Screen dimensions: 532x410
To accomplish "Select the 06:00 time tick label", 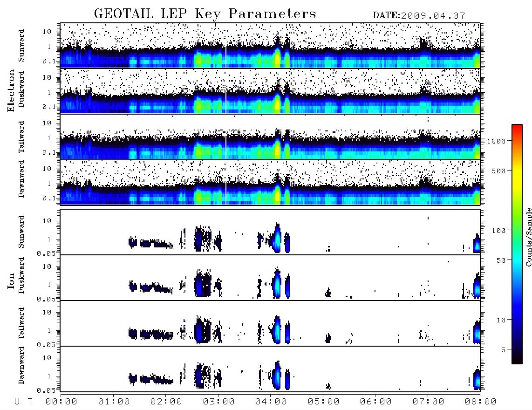I will [376, 402].
